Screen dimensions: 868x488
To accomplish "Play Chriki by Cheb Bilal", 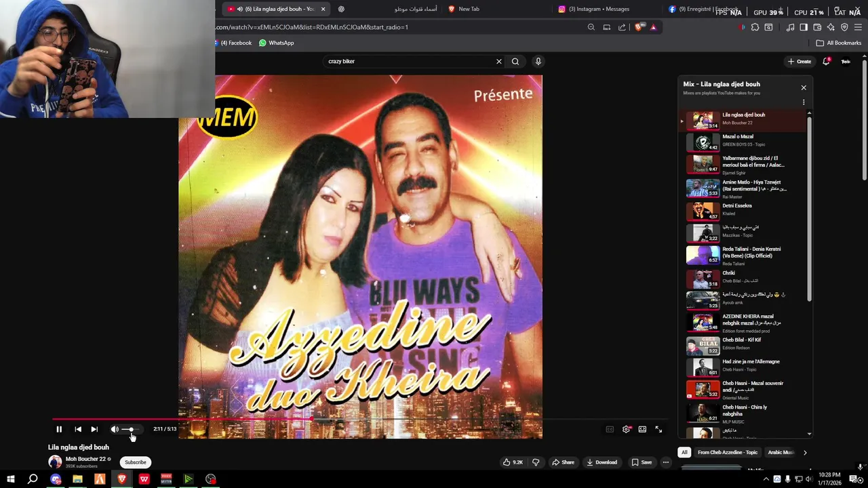I will click(745, 277).
